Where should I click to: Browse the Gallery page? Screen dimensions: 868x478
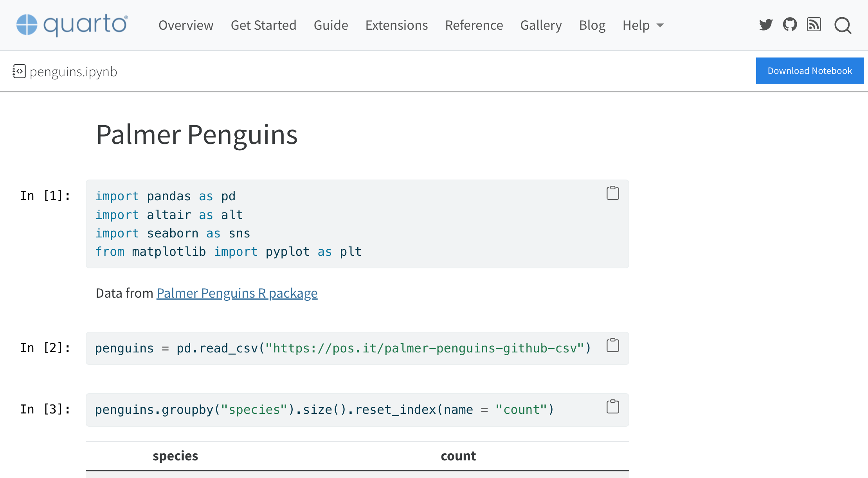541,25
